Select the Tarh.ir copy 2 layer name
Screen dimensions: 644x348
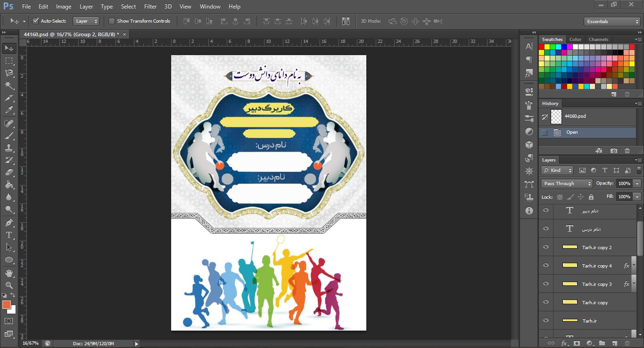click(x=597, y=247)
